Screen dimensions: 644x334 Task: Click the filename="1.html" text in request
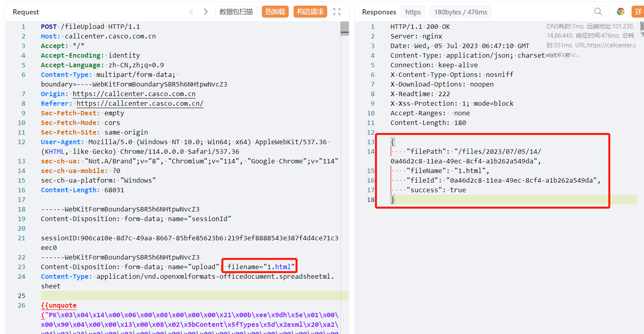[x=261, y=267]
